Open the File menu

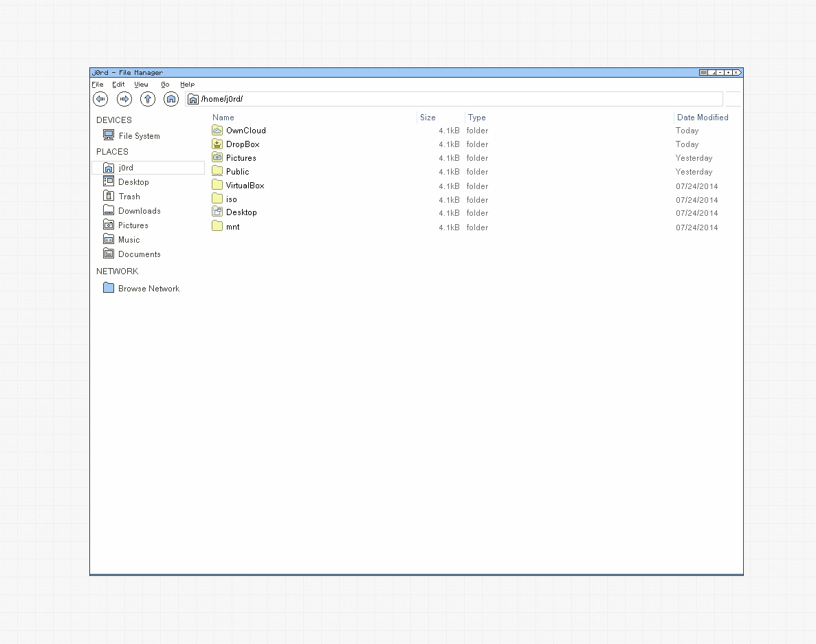tap(98, 85)
